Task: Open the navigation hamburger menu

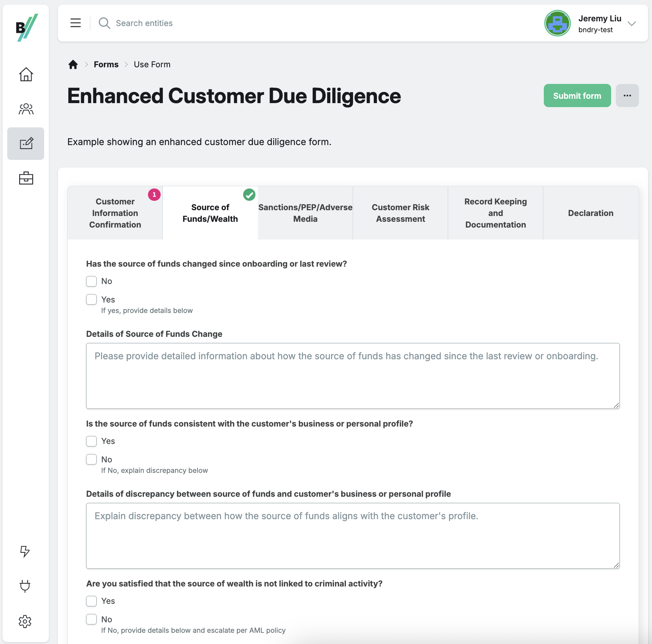Action: pyautogui.click(x=75, y=23)
